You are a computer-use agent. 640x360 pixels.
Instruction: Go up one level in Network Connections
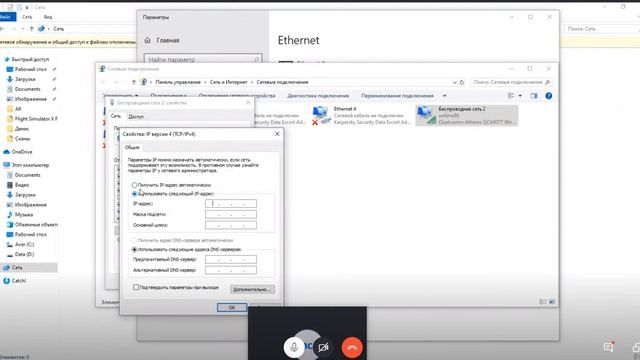pyautogui.click(x=133, y=82)
